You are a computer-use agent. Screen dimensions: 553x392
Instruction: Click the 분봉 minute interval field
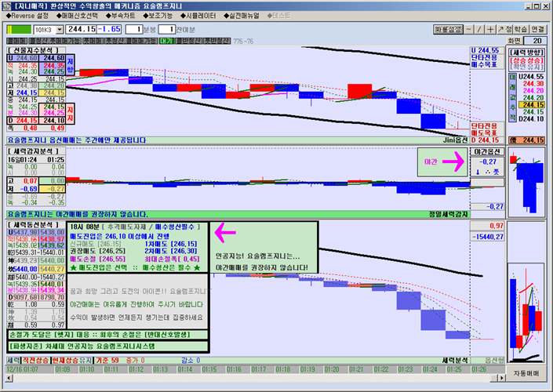[x=134, y=30]
